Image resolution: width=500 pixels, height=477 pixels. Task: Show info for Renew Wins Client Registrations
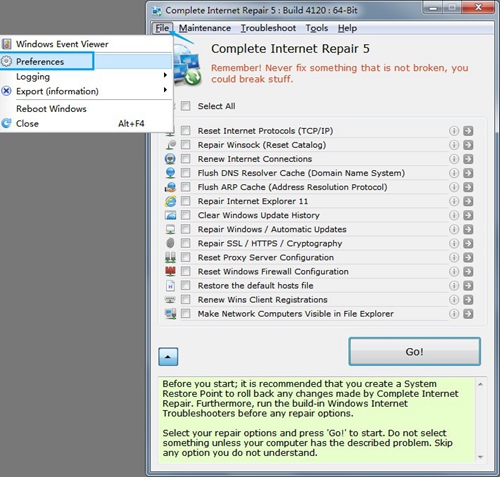pyautogui.click(x=454, y=299)
